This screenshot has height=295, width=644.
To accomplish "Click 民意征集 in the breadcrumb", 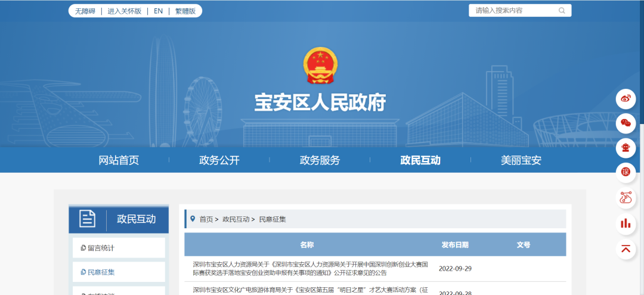I will [x=273, y=219].
